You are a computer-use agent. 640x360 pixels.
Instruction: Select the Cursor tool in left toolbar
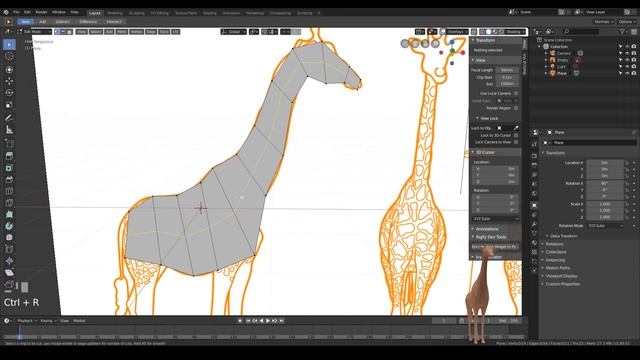(x=9, y=56)
